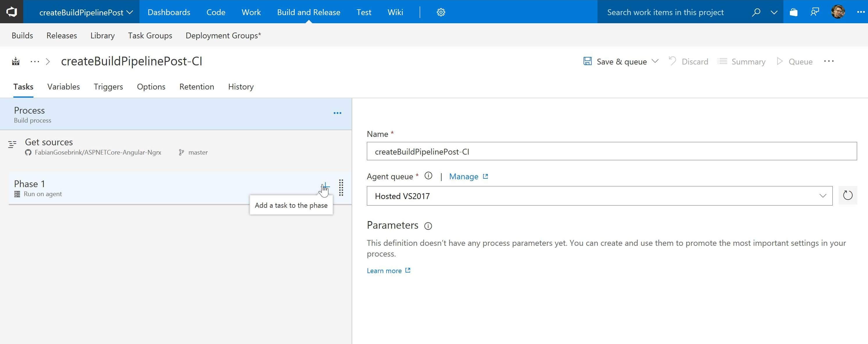Open the createBuildPipelinePost project dropdown
This screenshot has height=344, width=868.
(x=86, y=12)
